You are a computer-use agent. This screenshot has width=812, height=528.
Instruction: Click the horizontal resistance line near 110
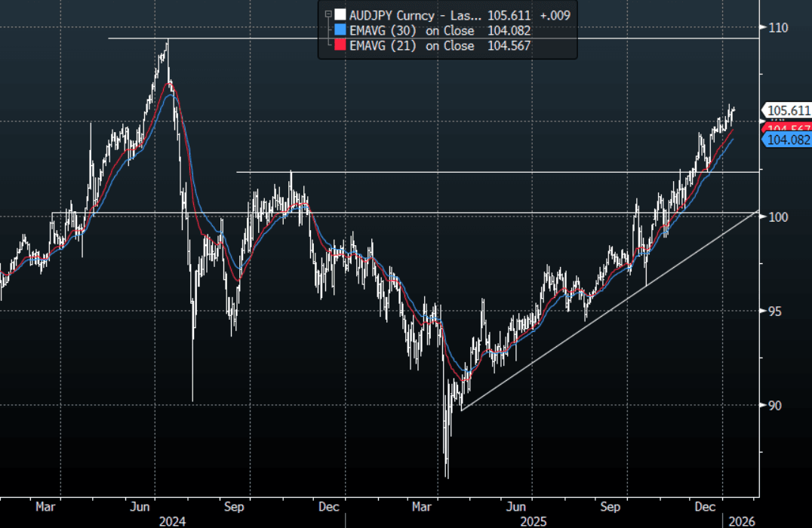point(453,38)
